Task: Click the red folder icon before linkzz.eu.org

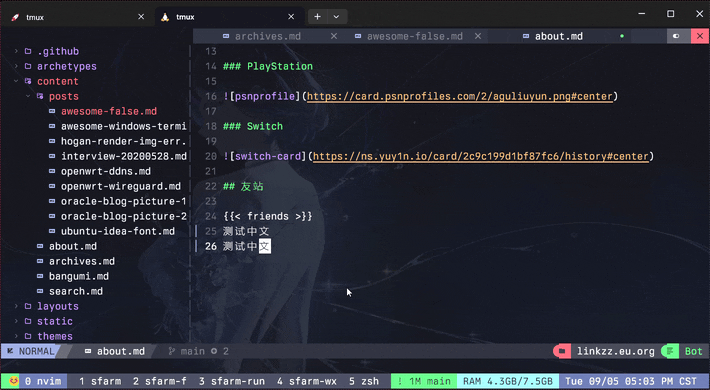Action: click(x=562, y=351)
